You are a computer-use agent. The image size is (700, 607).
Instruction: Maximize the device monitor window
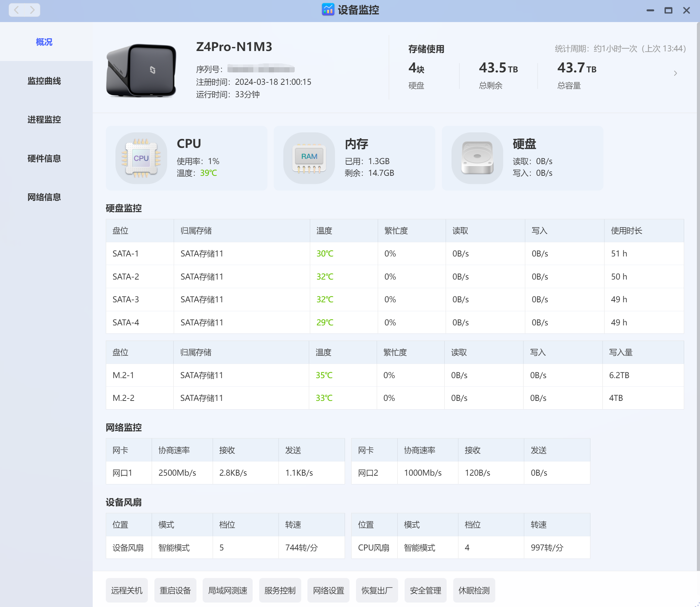668,10
